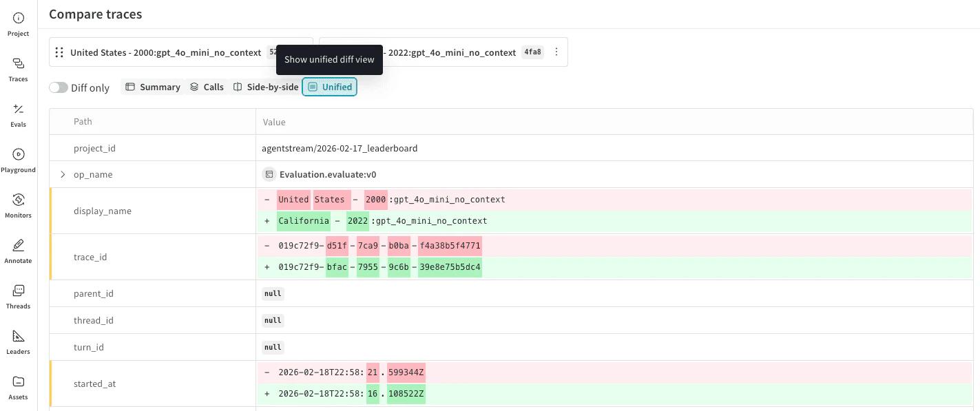Screen dimensions: 980x411
Task: Expand the op_name row
Action: point(63,175)
